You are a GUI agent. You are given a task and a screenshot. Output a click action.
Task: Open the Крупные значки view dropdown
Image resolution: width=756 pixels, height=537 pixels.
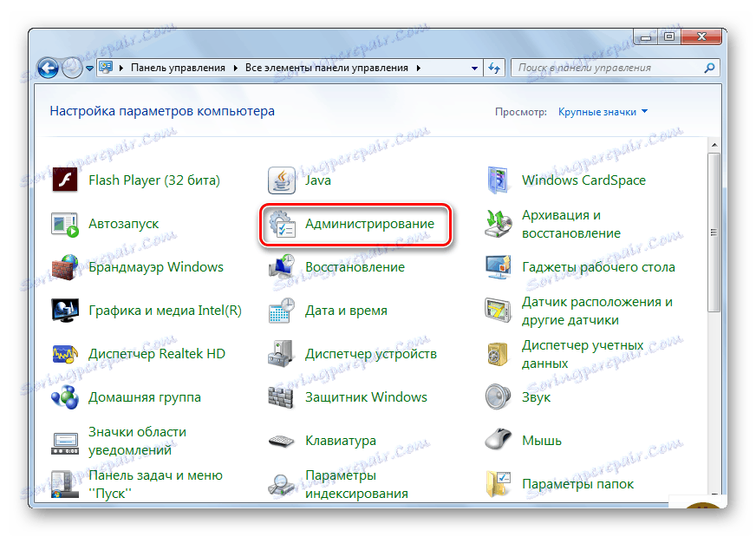(603, 112)
